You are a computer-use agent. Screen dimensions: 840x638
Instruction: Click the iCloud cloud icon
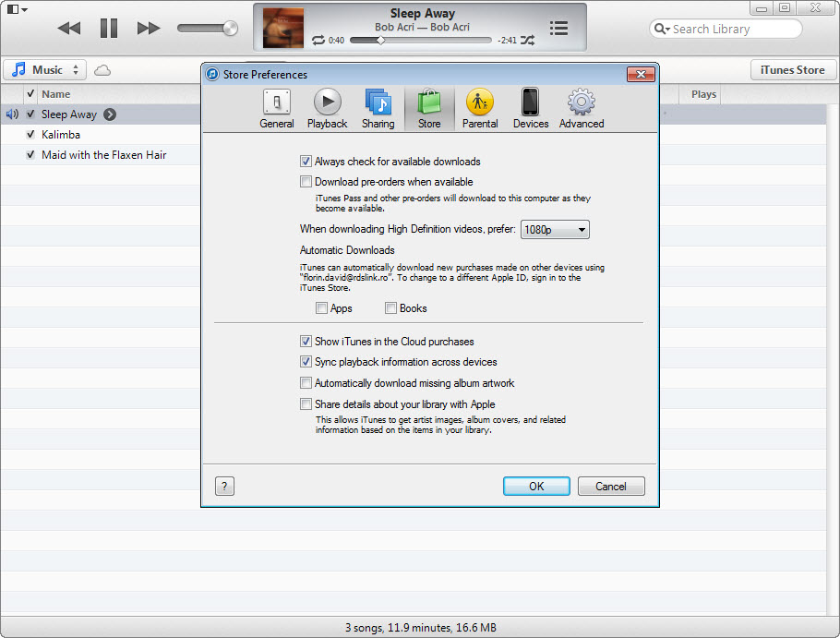click(x=102, y=70)
